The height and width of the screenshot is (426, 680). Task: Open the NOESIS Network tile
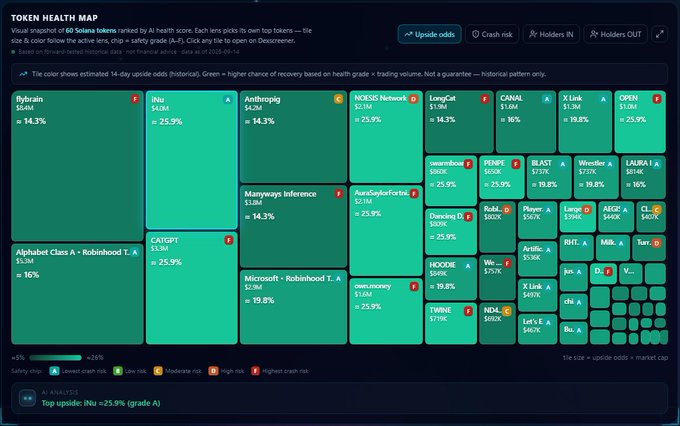pos(386,137)
